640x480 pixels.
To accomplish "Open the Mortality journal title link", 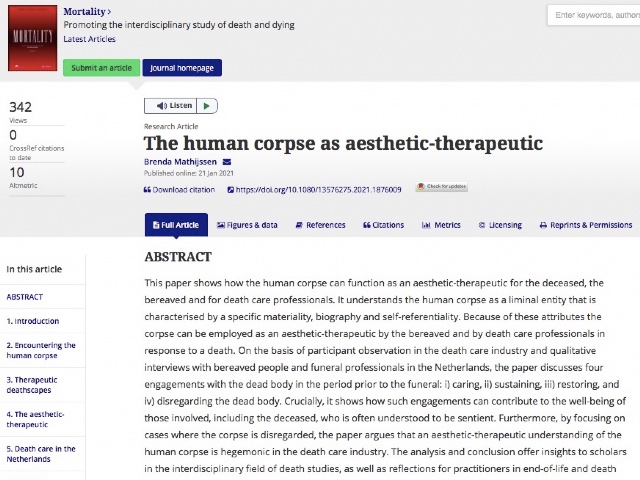I will coord(86,11).
